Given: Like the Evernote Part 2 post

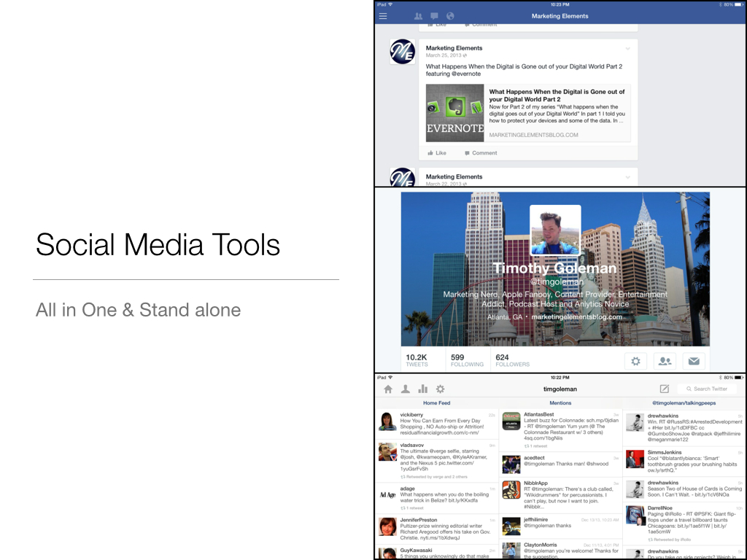Looking at the screenshot, I should pyautogui.click(x=437, y=153).
